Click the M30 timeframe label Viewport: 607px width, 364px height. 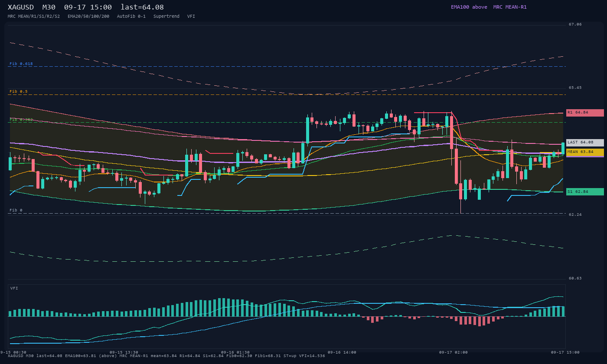tap(49, 7)
